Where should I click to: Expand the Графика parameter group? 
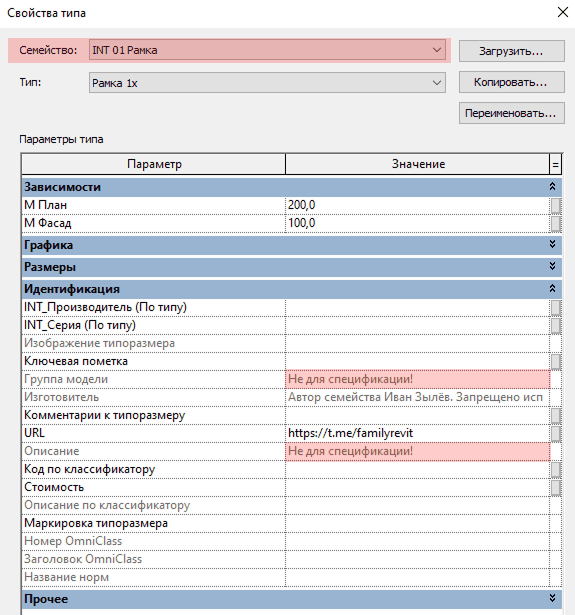[552, 244]
